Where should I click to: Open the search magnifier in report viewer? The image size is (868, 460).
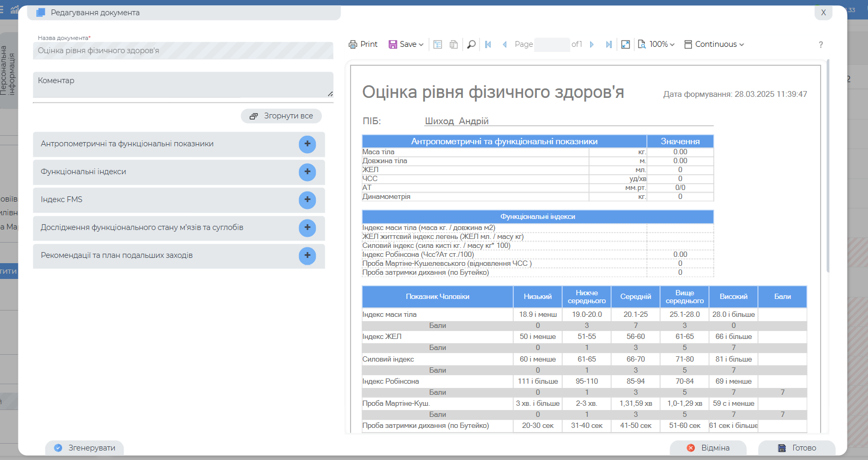(471, 45)
